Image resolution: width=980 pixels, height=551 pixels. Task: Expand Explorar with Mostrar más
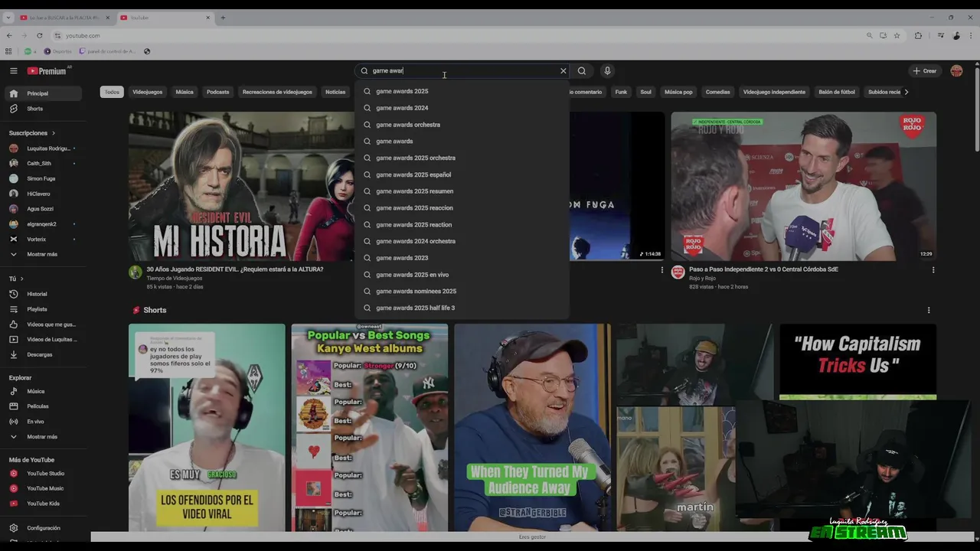[x=42, y=437]
